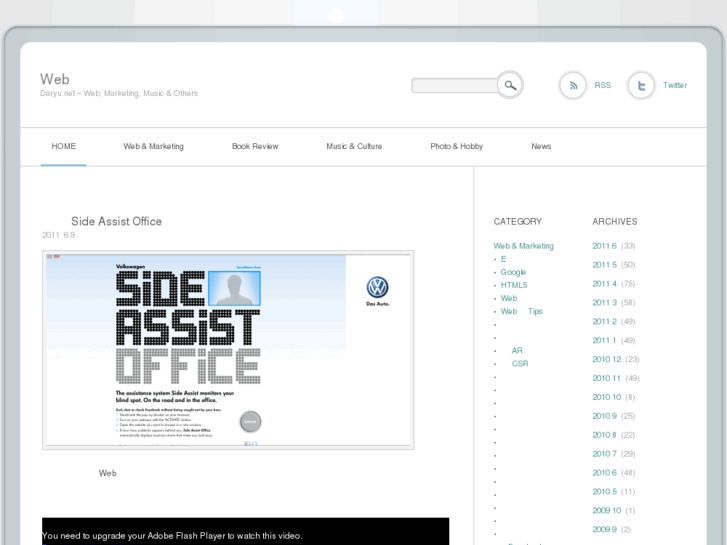Open the CSR category link
This screenshot has width=727, height=545.
(x=520, y=364)
